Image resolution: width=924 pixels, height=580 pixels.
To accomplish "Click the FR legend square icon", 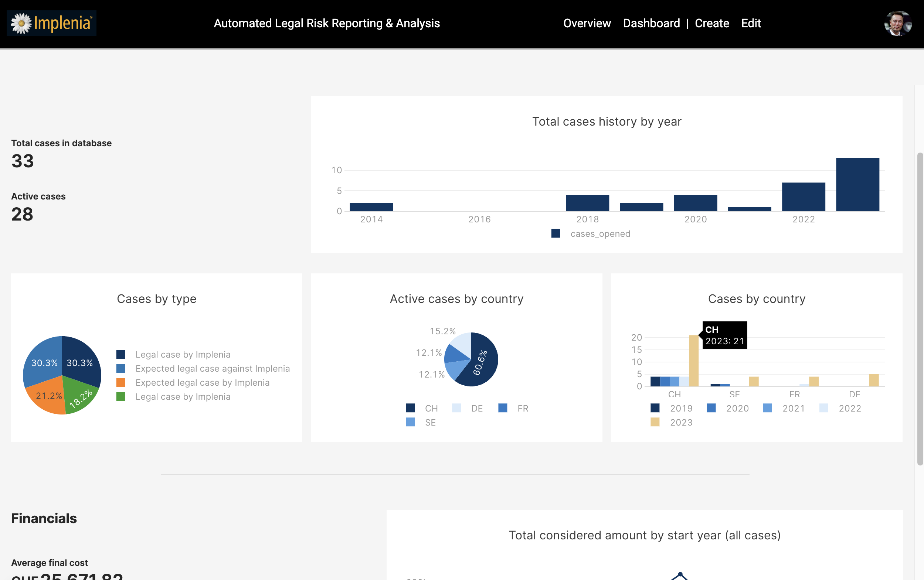I will point(503,408).
